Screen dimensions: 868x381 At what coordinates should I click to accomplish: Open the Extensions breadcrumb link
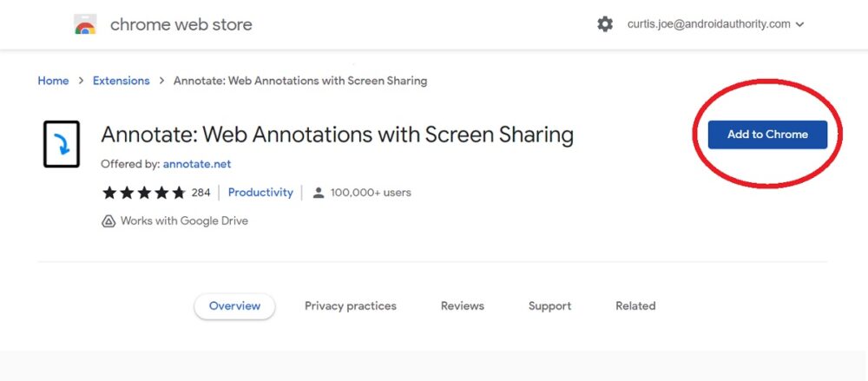[122, 81]
